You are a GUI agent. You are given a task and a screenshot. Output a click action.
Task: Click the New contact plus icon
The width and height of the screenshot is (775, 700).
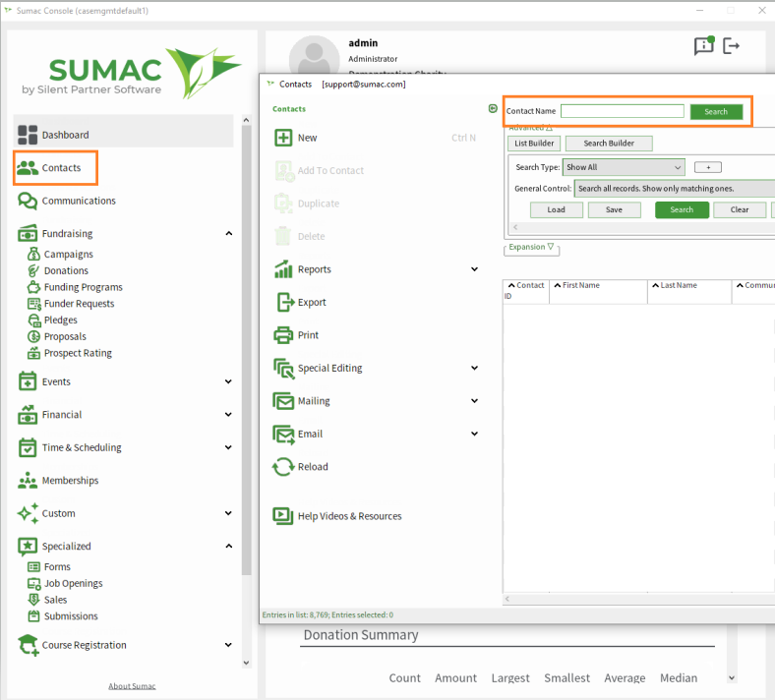[x=283, y=138]
